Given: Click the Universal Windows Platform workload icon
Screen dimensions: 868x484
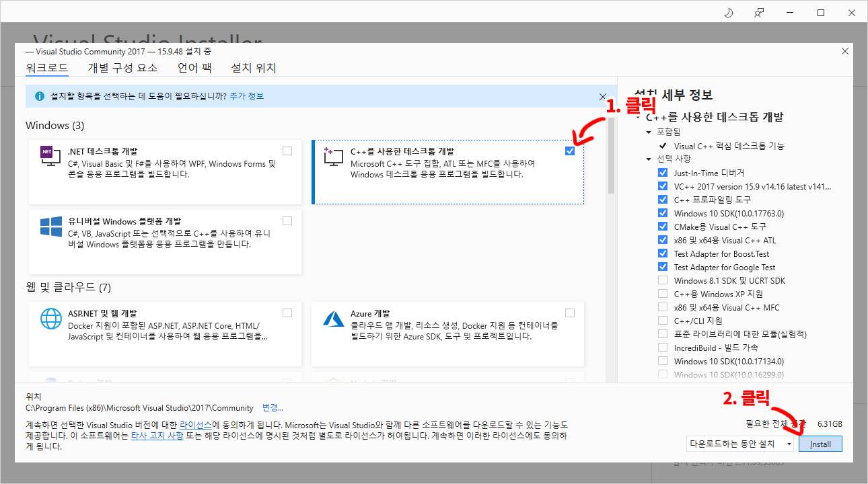Looking at the screenshot, I should tap(51, 227).
